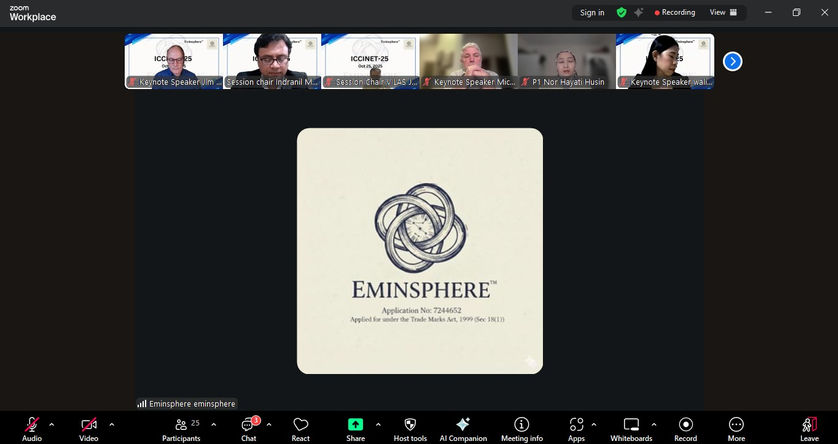Viewport: 838px width, 444px height.
Task: Select P1 Nor Hayati Husin thumbnail
Action: pyautogui.click(x=567, y=61)
